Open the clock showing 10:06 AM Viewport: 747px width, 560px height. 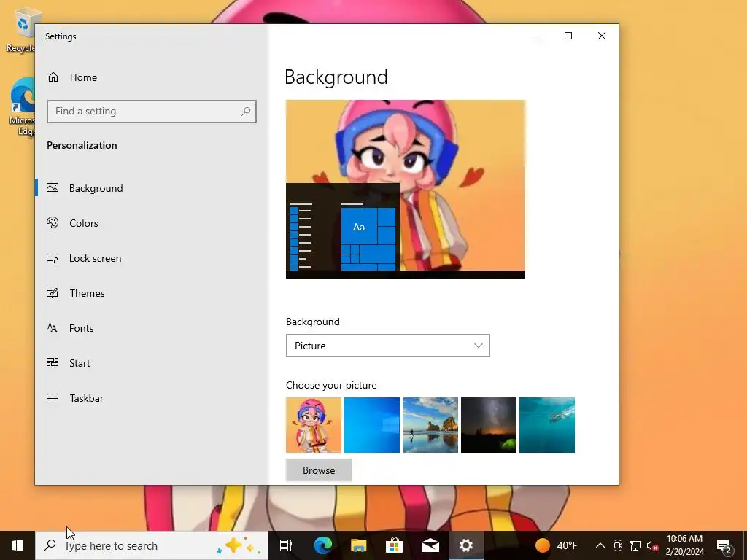coord(684,545)
